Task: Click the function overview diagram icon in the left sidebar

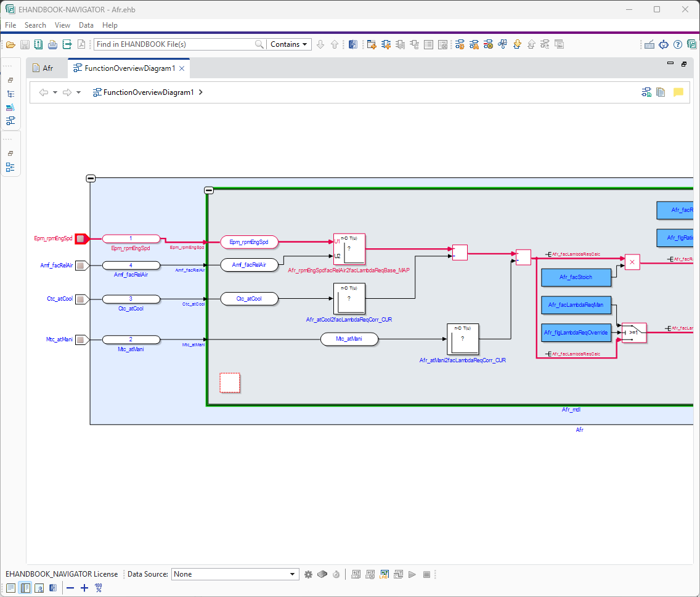Action: tap(10, 121)
